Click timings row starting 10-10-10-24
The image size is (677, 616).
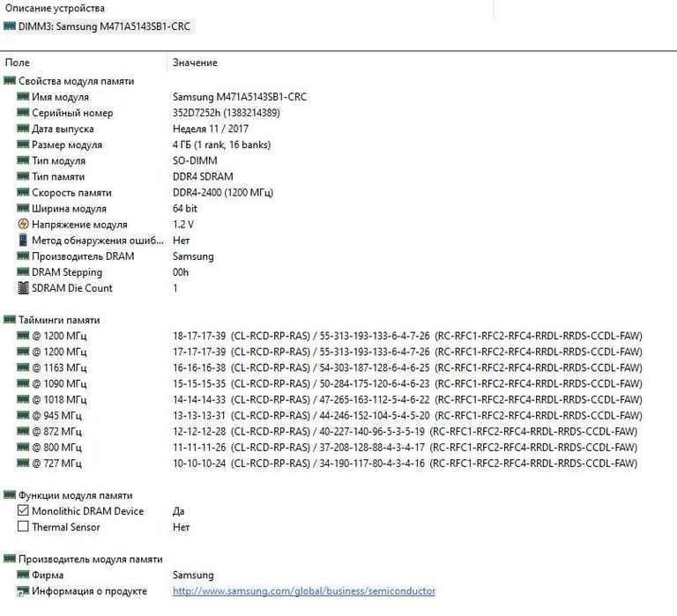(405, 464)
